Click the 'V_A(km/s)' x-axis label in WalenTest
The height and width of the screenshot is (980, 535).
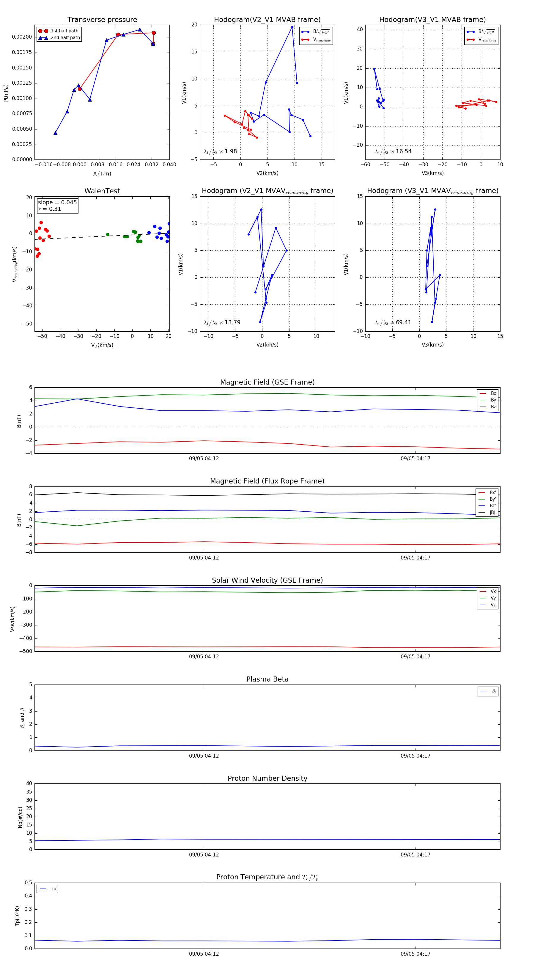point(102,345)
